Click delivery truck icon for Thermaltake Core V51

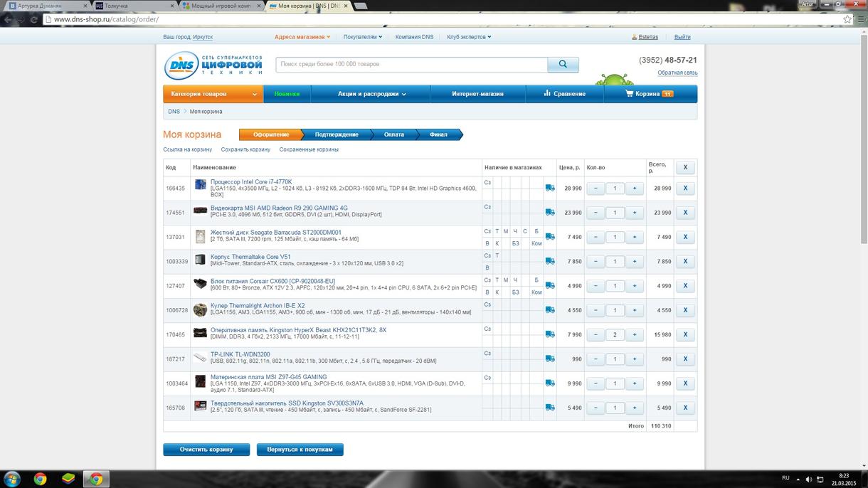pyautogui.click(x=550, y=261)
